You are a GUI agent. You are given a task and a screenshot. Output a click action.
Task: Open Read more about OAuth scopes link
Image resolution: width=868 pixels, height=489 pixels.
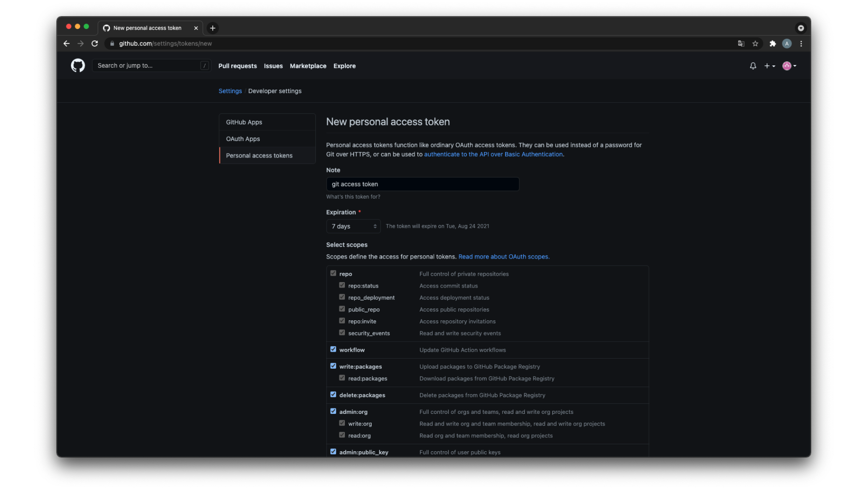[504, 257]
